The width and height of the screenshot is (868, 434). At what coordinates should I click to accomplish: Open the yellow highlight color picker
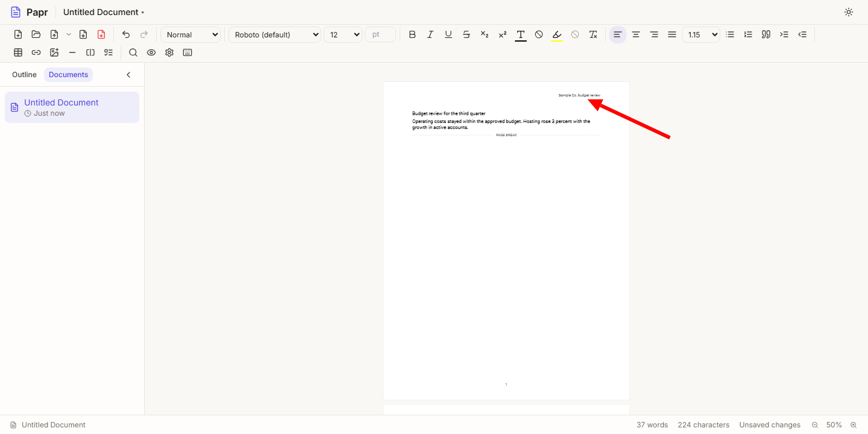(557, 34)
